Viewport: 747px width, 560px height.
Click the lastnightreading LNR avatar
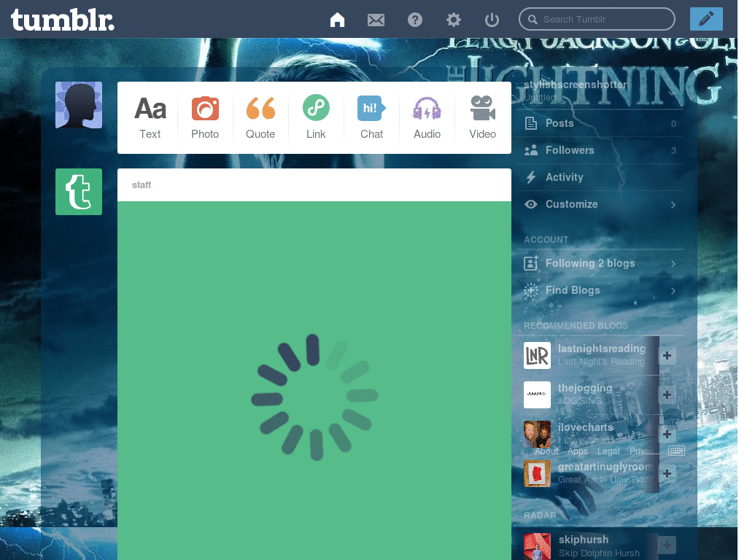(537, 355)
